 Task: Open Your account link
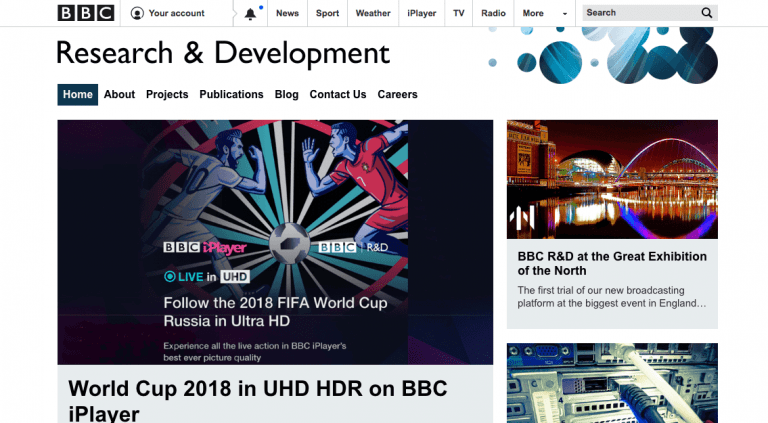(x=176, y=13)
